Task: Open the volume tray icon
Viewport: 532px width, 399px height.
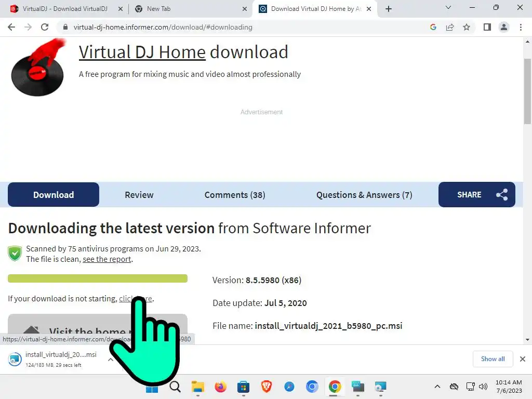Action: click(483, 387)
